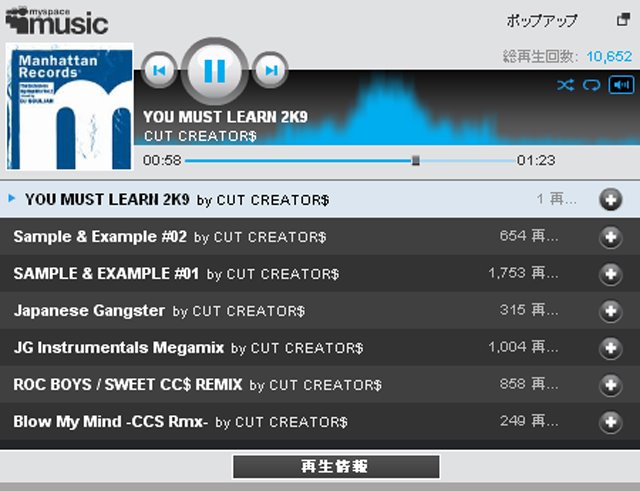Click the total duration 01:23
The height and width of the screenshot is (491, 640).
[536, 160]
